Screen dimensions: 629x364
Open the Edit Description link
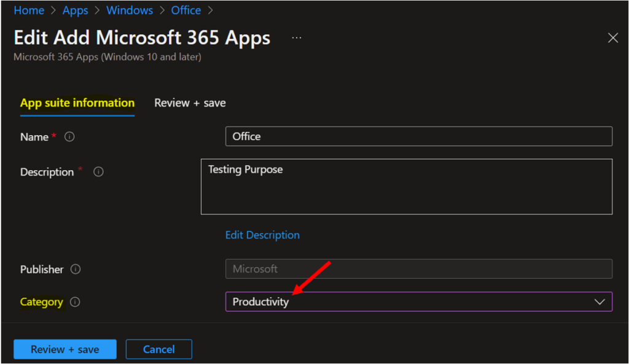pyautogui.click(x=262, y=235)
